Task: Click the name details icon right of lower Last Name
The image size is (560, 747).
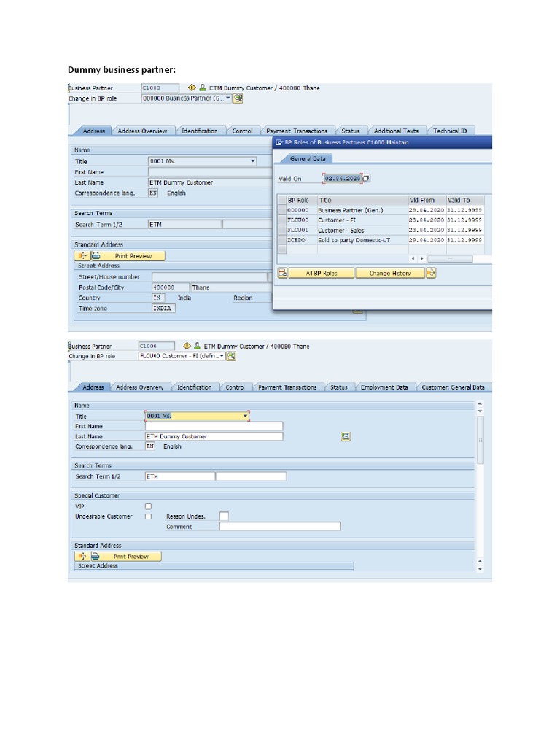Action: [x=346, y=436]
